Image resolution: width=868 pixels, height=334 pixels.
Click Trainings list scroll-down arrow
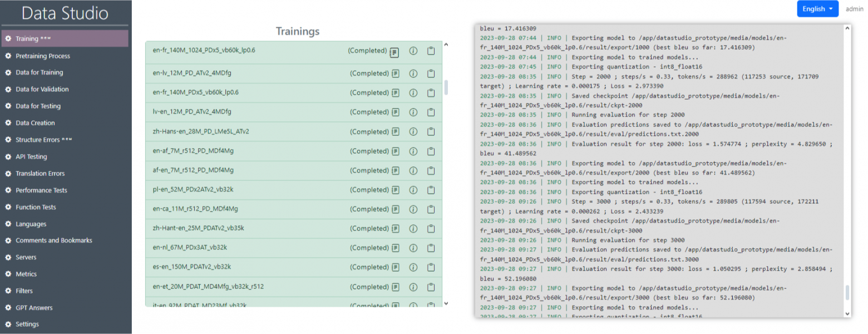446,303
